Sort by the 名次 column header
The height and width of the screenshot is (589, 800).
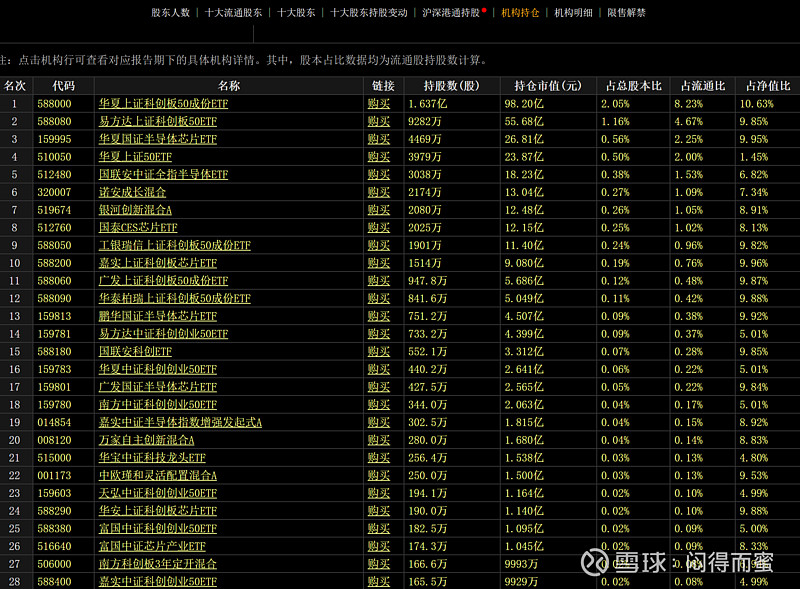tap(15, 86)
